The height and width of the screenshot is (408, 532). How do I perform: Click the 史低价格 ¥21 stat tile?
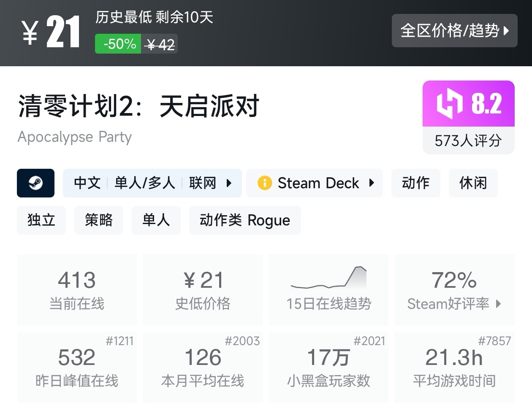(x=203, y=290)
